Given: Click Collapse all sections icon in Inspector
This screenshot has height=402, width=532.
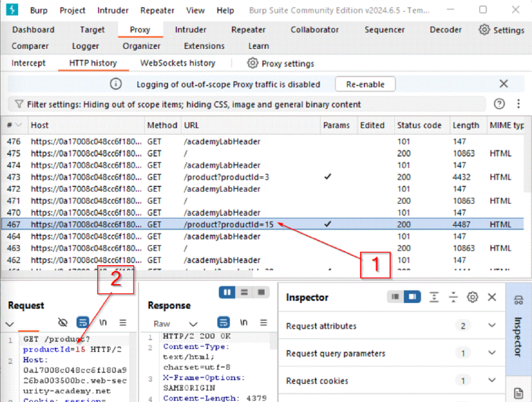Looking at the screenshot, I should pyautogui.click(x=453, y=297).
